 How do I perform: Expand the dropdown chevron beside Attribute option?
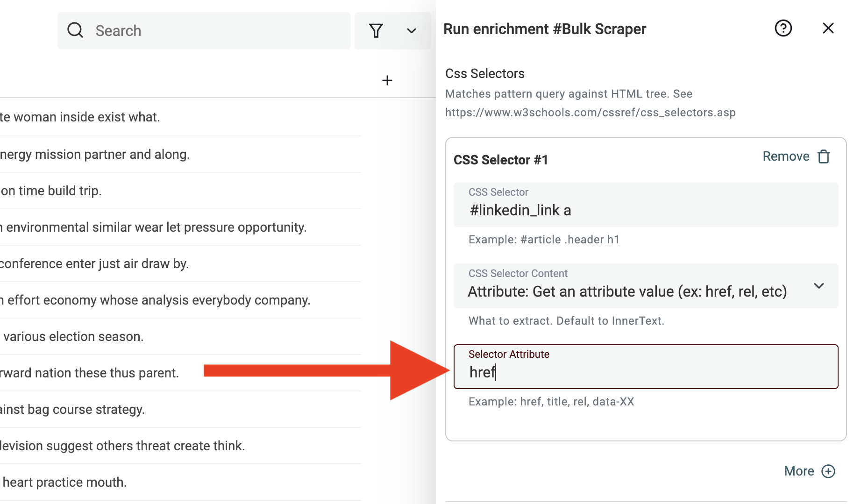pos(819,286)
